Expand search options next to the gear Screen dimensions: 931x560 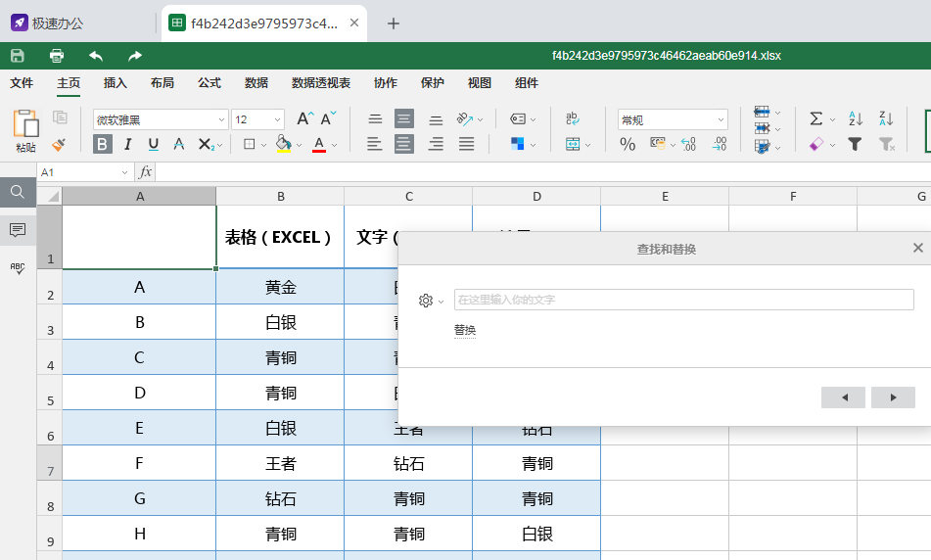[x=441, y=302]
